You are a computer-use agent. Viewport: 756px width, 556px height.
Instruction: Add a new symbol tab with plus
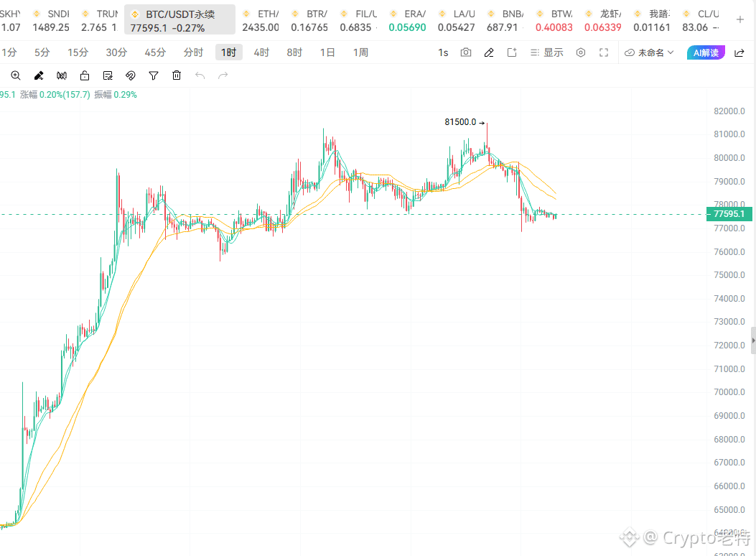click(x=740, y=20)
